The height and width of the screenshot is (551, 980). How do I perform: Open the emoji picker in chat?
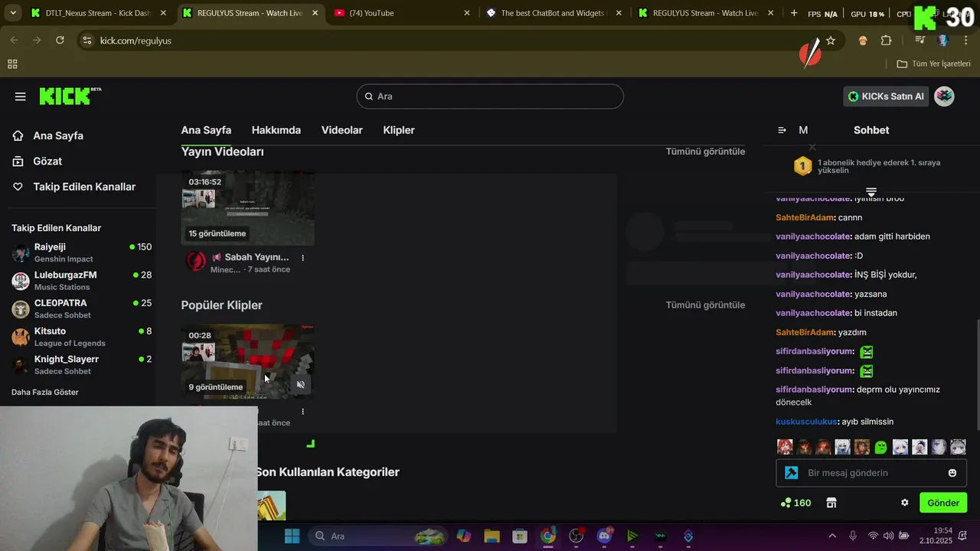(952, 473)
